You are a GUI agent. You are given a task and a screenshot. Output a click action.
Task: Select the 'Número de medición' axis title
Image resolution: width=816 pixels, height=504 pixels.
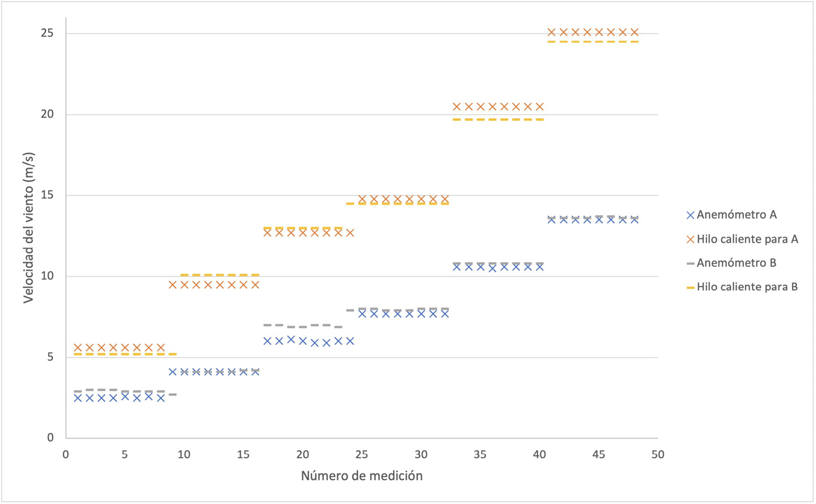point(362,476)
